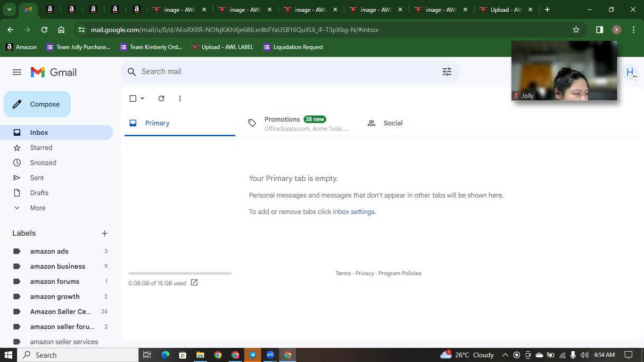Image resolution: width=644 pixels, height=362 pixels.
Task: Open the Windows Start menu
Action: 8,355
